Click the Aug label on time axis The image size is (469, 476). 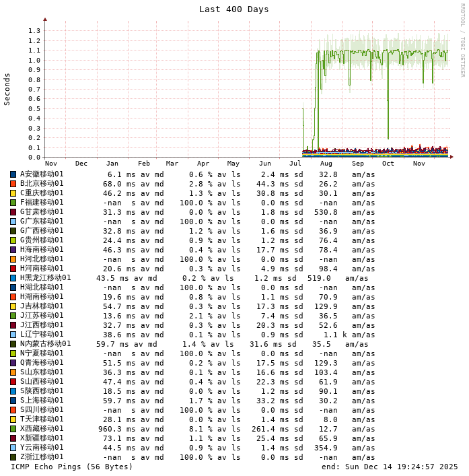click(326, 164)
